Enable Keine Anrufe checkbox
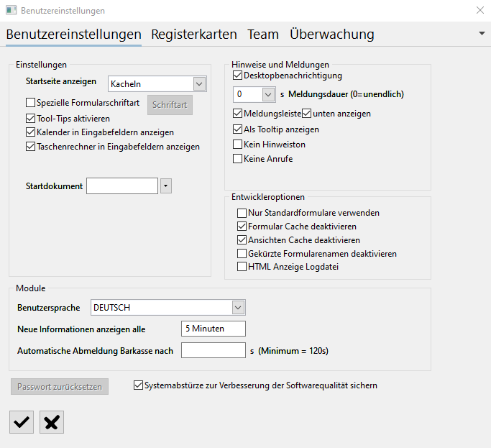The image size is (491, 448). click(237, 158)
